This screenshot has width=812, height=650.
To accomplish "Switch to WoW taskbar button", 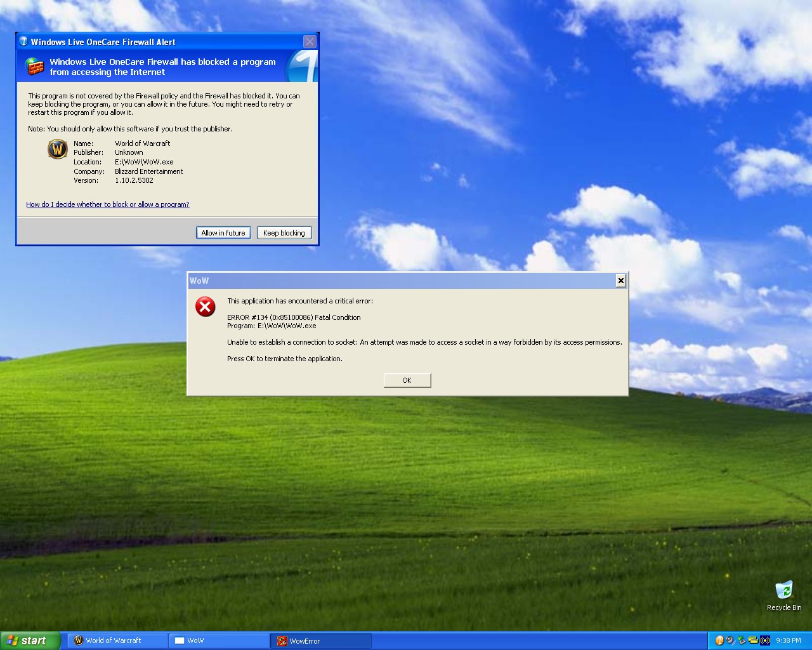I will tap(219, 640).
